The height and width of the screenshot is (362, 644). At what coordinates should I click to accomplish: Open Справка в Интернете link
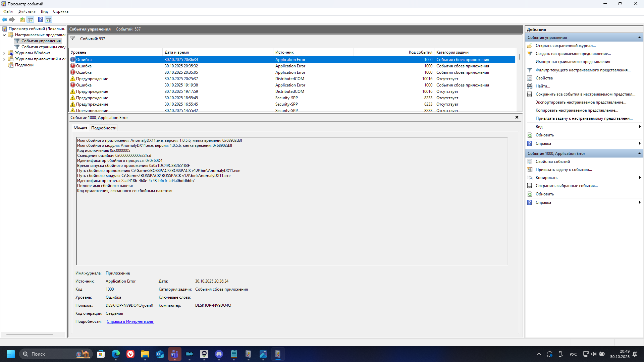130,321
